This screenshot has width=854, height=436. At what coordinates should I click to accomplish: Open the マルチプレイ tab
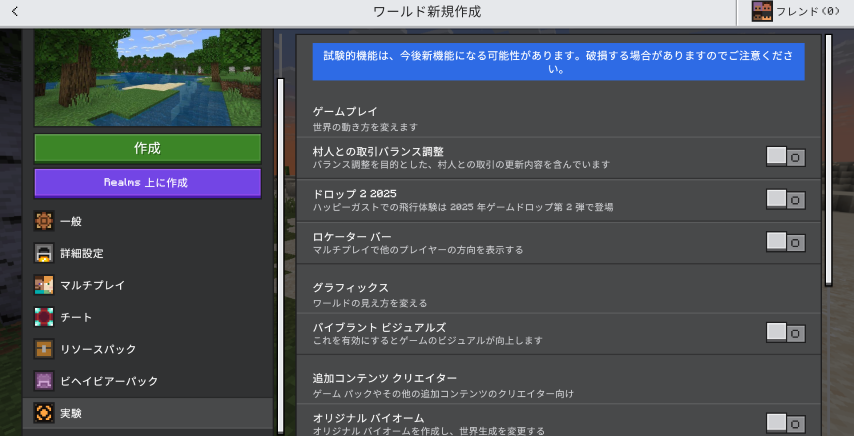pos(148,285)
